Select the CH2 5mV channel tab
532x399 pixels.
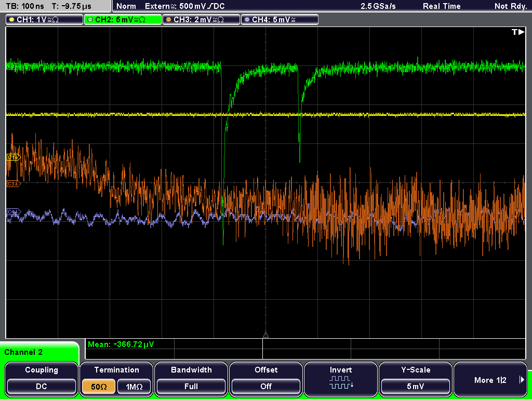click(x=123, y=20)
